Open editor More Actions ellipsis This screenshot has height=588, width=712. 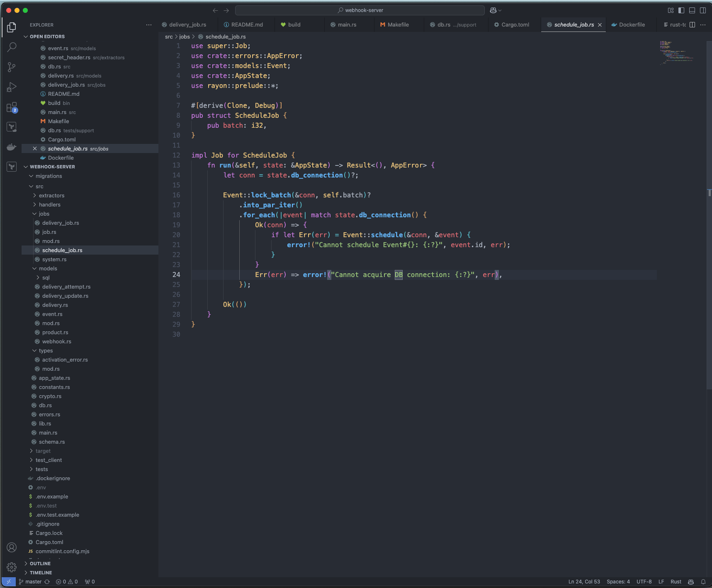[703, 24]
